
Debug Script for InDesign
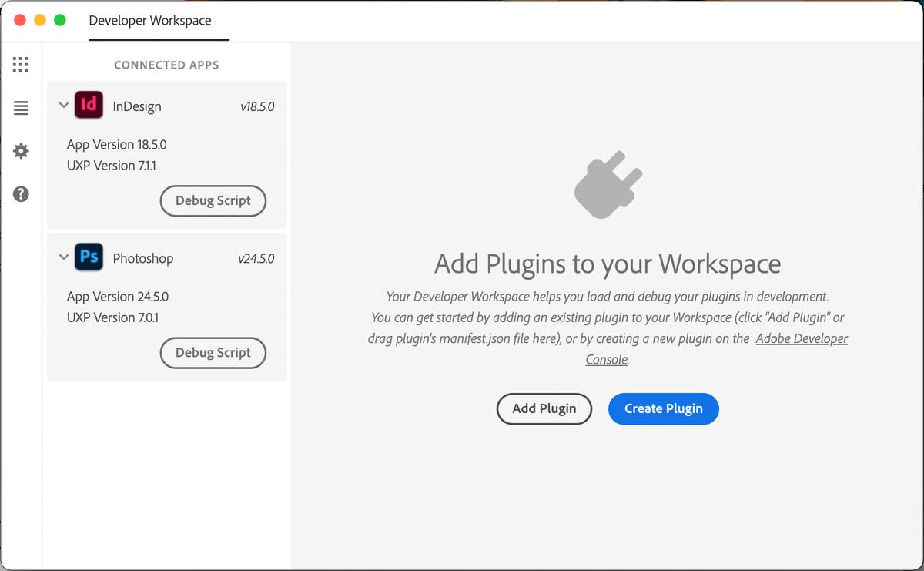[213, 200]
